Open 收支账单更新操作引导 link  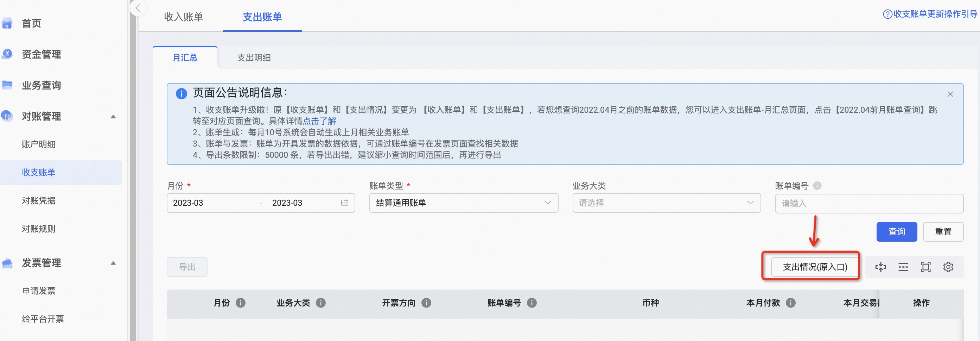coord(935,14)
